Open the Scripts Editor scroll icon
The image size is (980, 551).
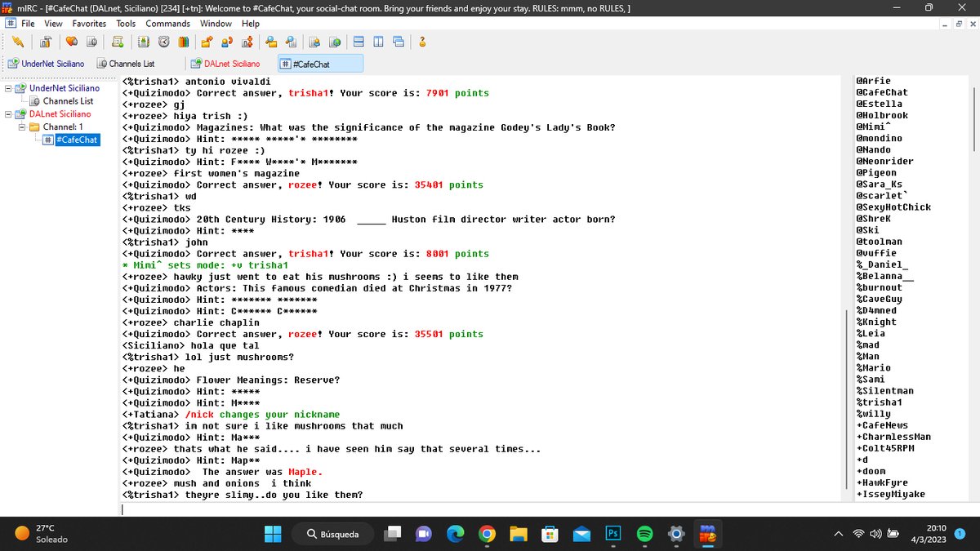[x=118, y=42]
